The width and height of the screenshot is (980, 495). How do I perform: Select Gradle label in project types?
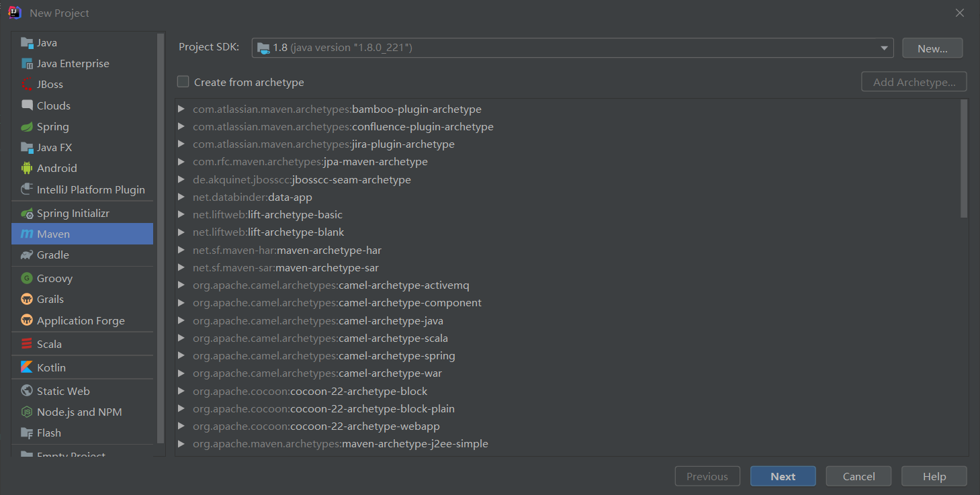[x=53, y=255]
